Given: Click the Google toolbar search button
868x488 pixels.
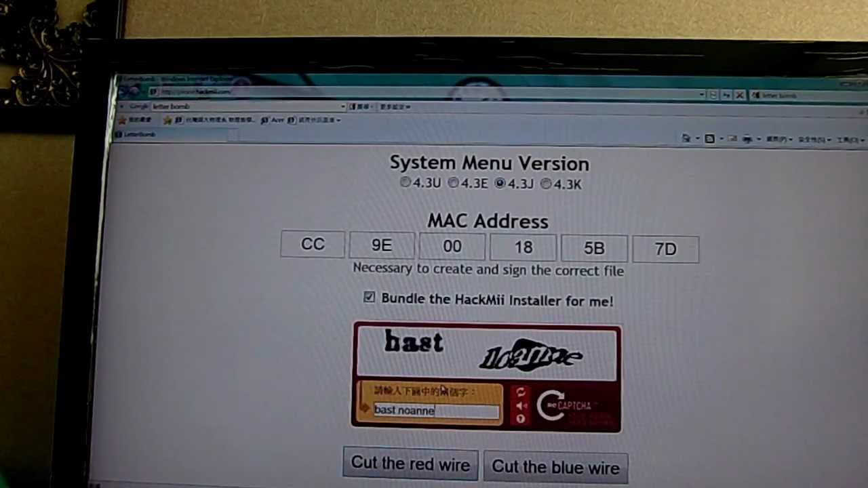Looking at the screenshot, I should coord(361,106).
